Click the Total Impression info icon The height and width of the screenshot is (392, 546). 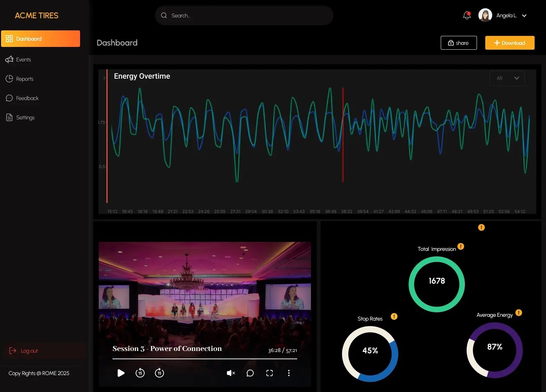[461, 246]
